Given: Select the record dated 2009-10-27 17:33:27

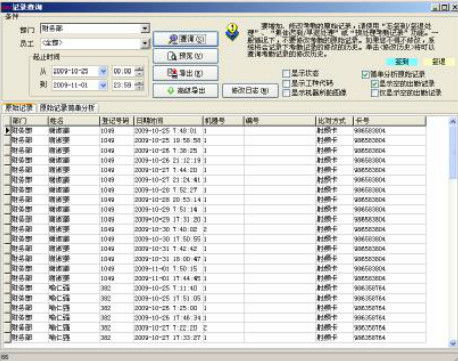Looking at the screenshot, I should (218, 337).
